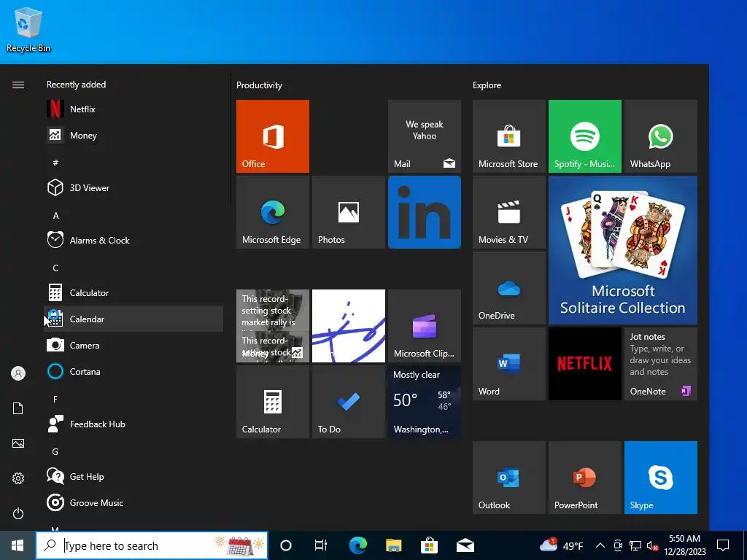Focus the taskbar search box
The image size is (747, 560).
click(152, 545)
